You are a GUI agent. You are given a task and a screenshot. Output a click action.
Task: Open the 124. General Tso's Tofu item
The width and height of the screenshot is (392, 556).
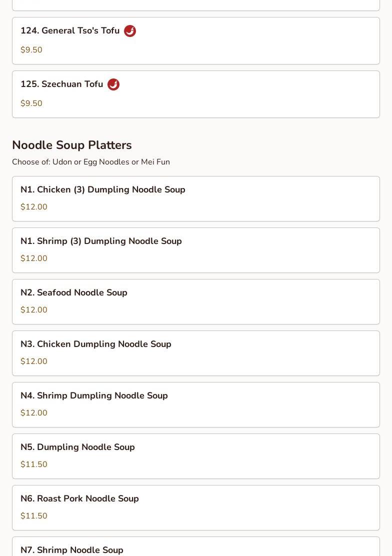(x=70, y=31)
